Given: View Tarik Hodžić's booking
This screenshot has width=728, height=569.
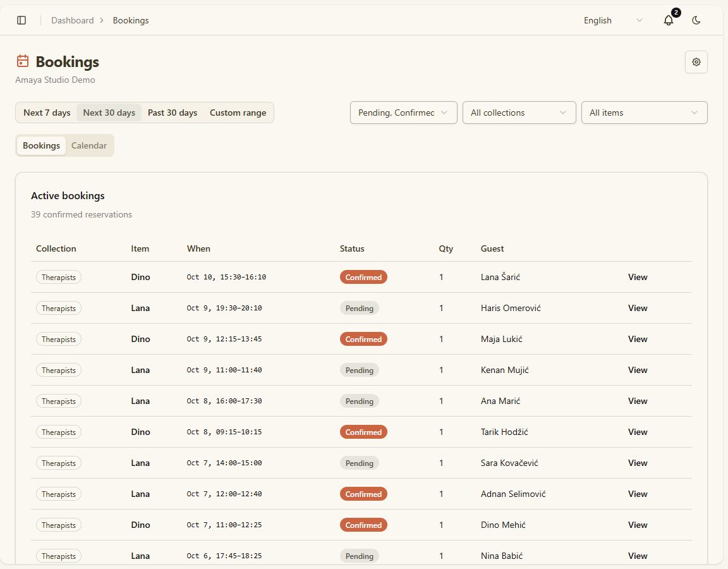Looking at the screenshot, I should coord(638,432).
